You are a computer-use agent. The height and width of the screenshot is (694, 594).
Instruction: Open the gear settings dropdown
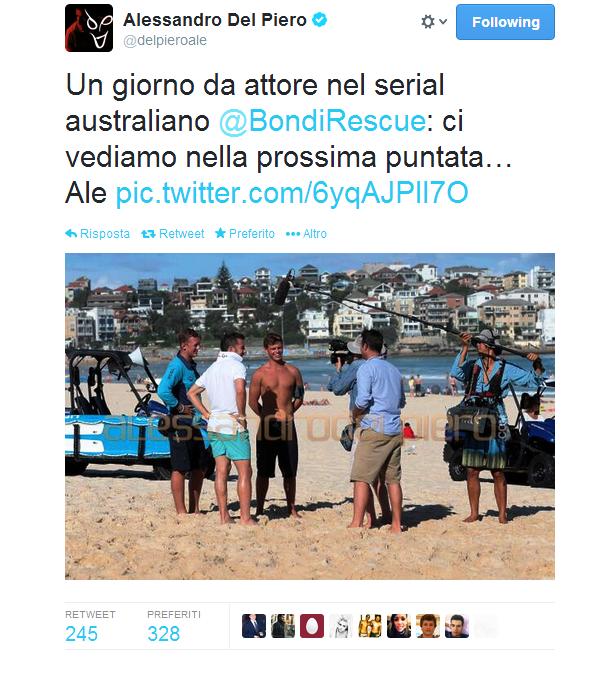click(433, 22)
